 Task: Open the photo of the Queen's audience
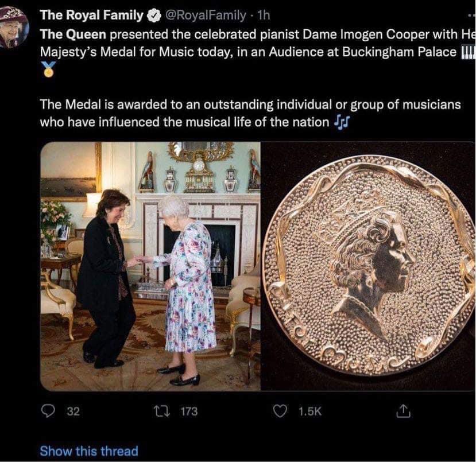[x=150, y=266]
